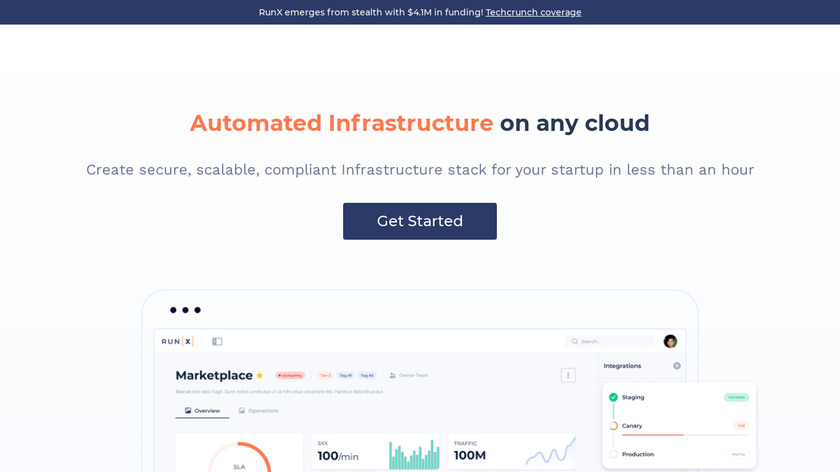840x472 pixels.
Task: Select the Tag #2 label
Action: 367,376
